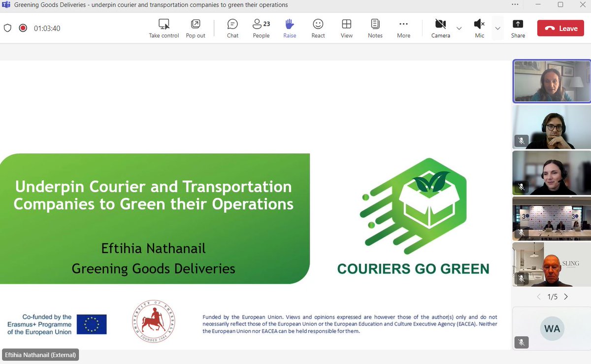The image size is (591, 364).
Task: Click the red recording indicator
Action: click(x=23, y=28)
